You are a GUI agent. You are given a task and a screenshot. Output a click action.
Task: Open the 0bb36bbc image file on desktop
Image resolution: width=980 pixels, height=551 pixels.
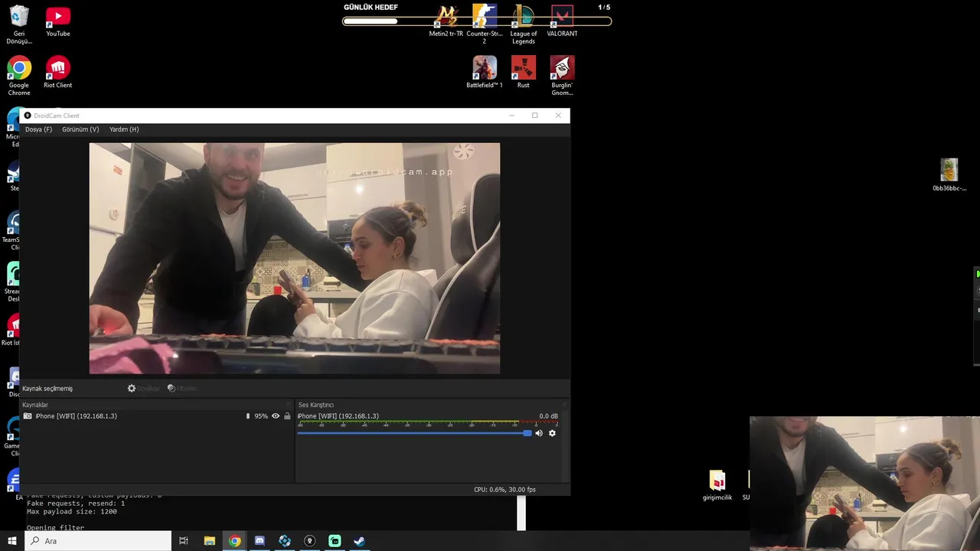pos(949,174)
